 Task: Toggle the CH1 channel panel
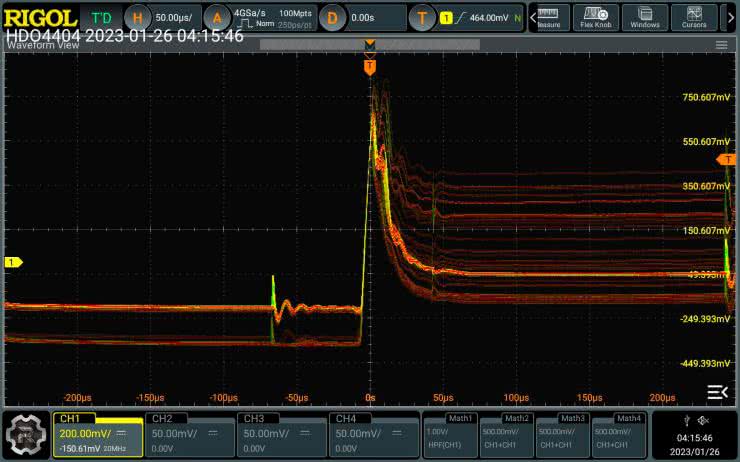coord(97,434)
